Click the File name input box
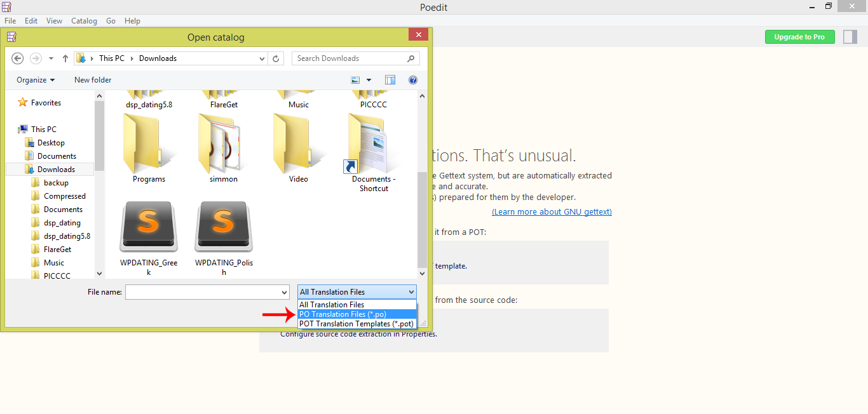This screenshot has height=414, width=868. tap(203, 292)
